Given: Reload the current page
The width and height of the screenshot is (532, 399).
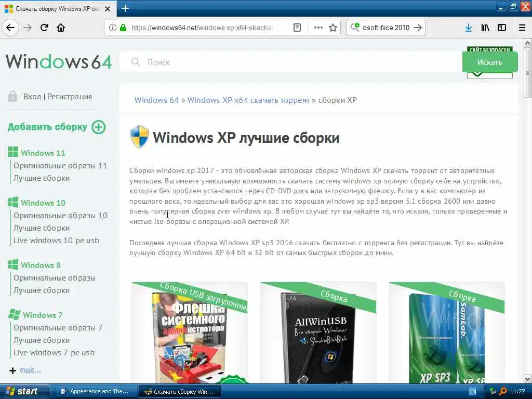Looking at the screenshot, I should 44,28.
